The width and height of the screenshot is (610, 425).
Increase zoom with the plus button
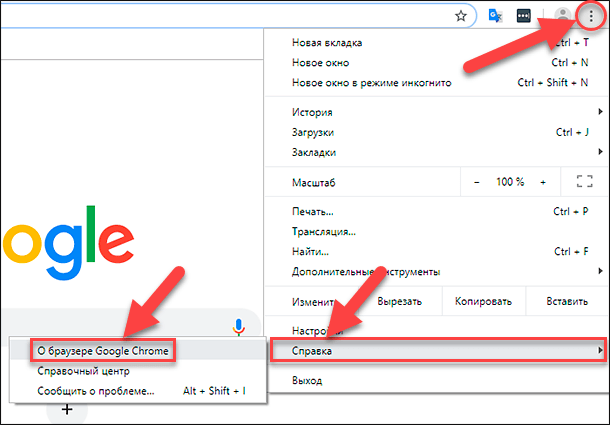(543, 182)
